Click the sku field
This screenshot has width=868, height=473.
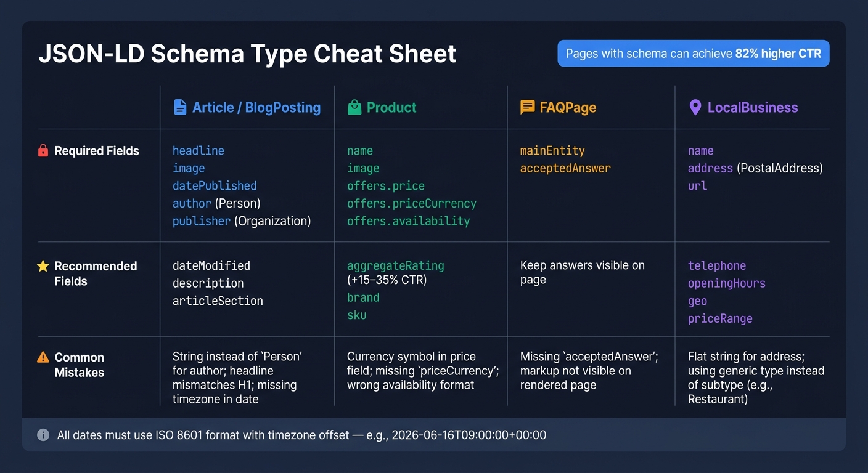click(x=357, y=315)
